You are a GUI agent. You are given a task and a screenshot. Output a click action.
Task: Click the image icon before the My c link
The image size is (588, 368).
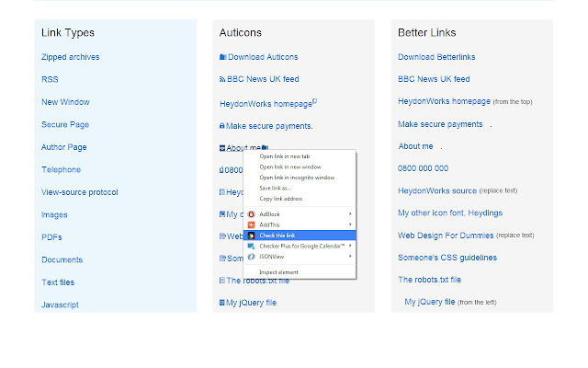click(x=222, y=214)
